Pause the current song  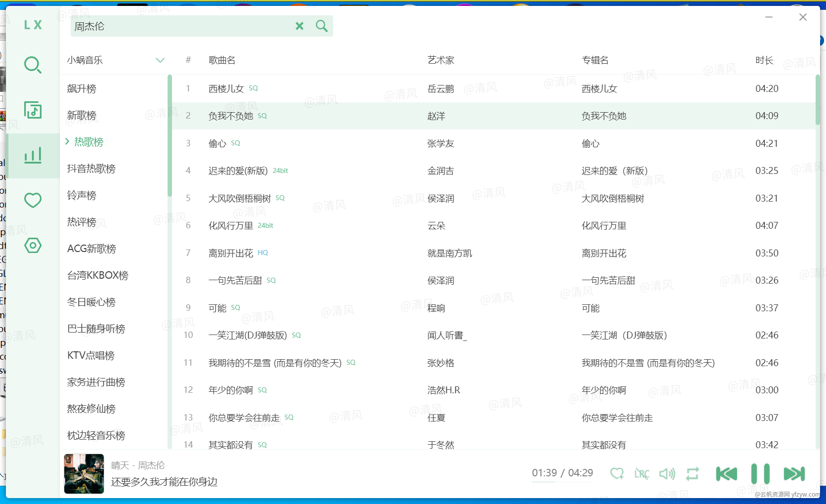[760, 473]
